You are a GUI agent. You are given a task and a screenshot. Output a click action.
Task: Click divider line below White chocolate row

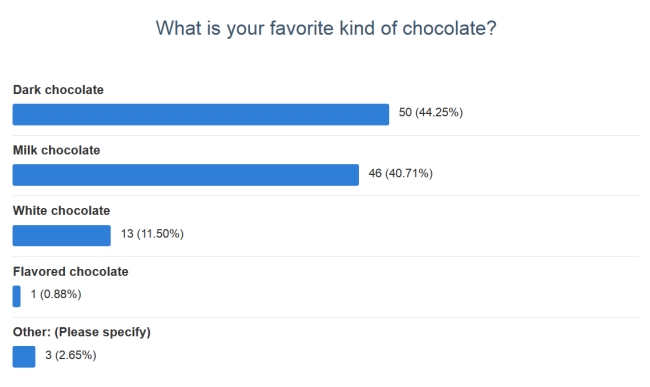[x=326, y=256]
